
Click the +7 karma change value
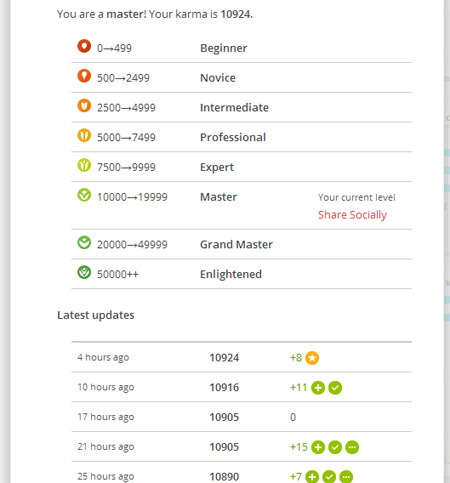coord(296,477)
